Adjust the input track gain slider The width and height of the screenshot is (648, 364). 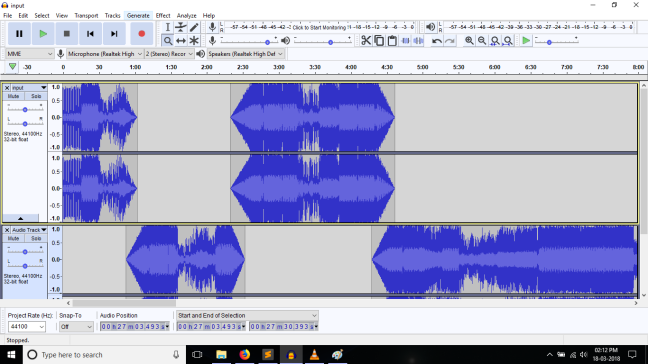(25, 109)
